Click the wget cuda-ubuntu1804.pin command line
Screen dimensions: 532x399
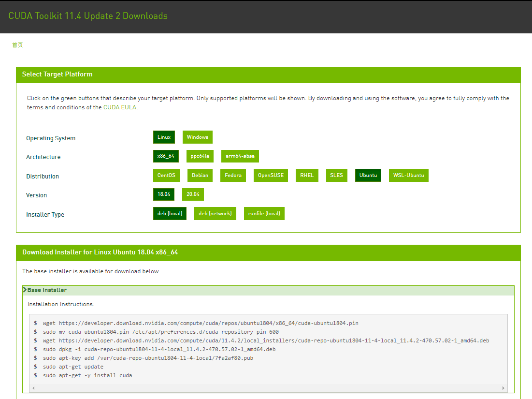click(201, 323)
